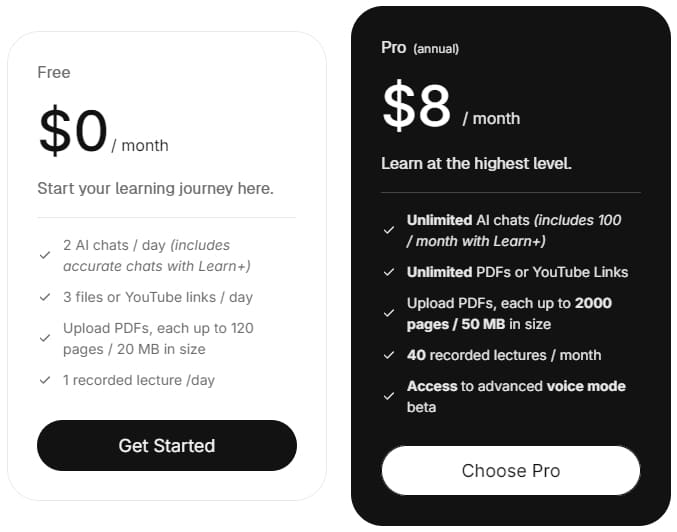Click 'Start your learning journey here' text
The height and width of the screenshot is (532, 677).
pyautogui.click(x=155, y=188)
